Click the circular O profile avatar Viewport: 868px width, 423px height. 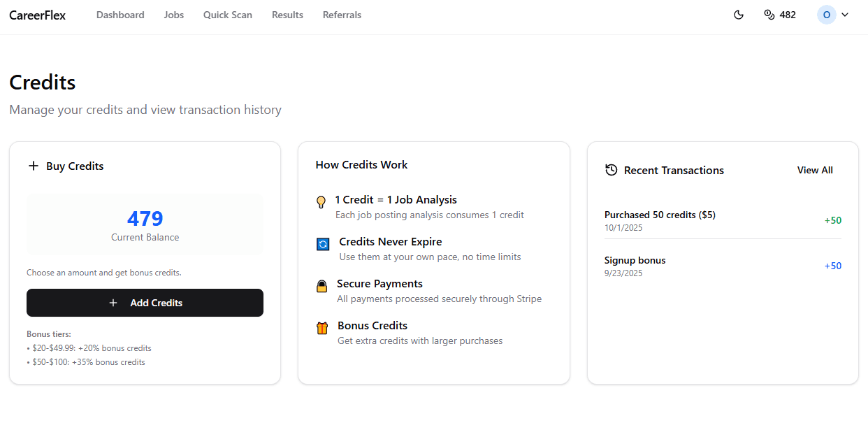826,14
